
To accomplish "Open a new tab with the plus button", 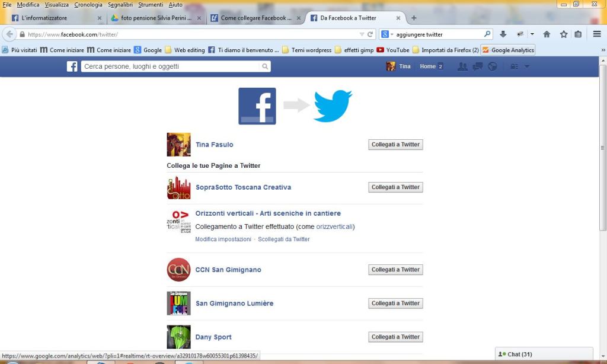I will point(414,18).
